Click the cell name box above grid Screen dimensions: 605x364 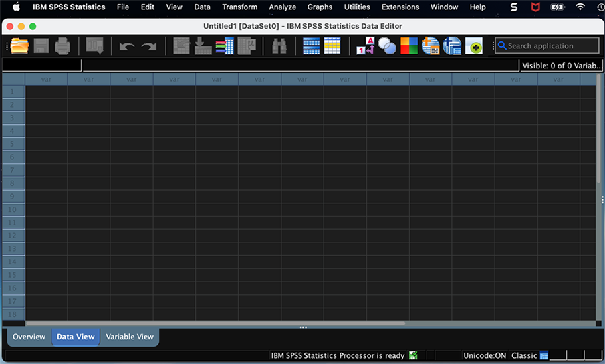point(42,66)
